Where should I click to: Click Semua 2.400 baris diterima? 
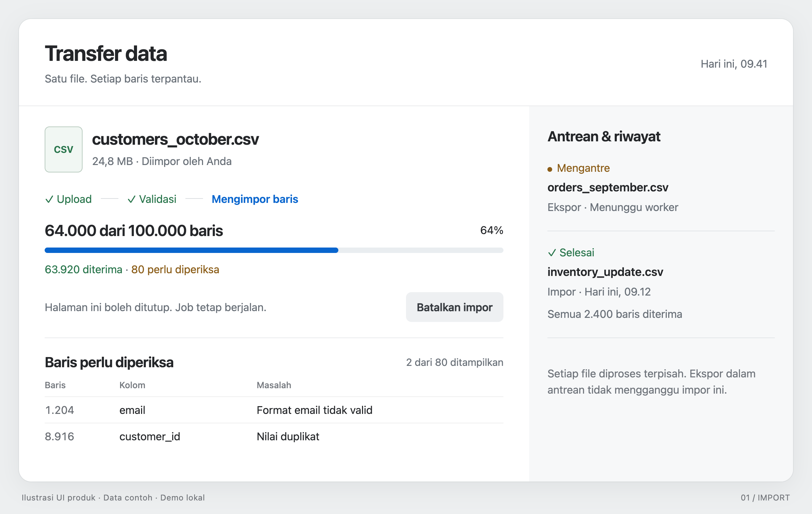tap(615, 314)
